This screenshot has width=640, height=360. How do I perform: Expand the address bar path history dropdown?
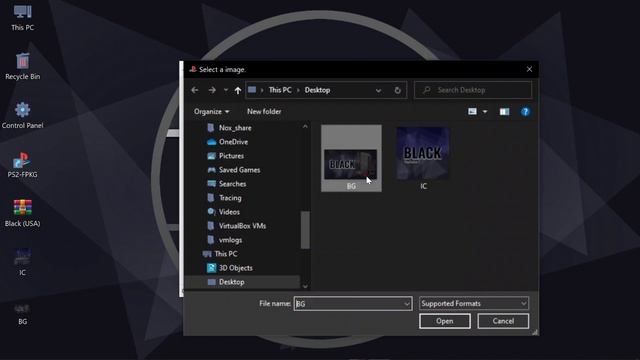tap(378, 90)
